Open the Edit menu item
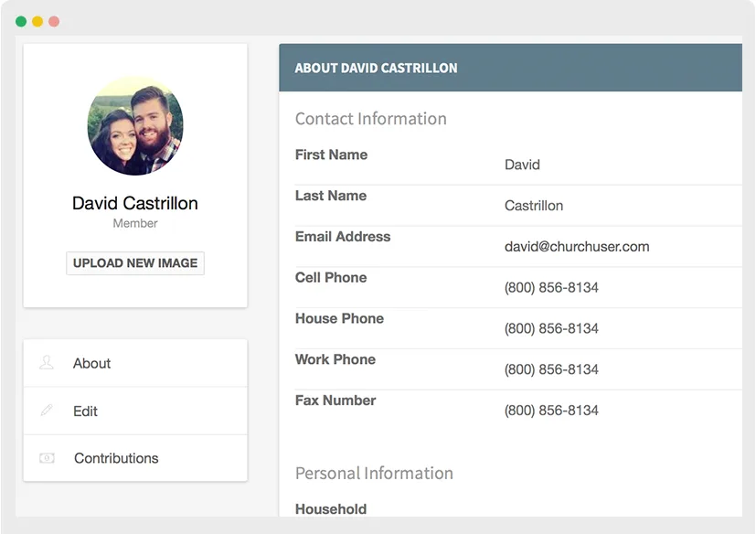Viewport: 756px width, 534px height. [x=135, y=411]
